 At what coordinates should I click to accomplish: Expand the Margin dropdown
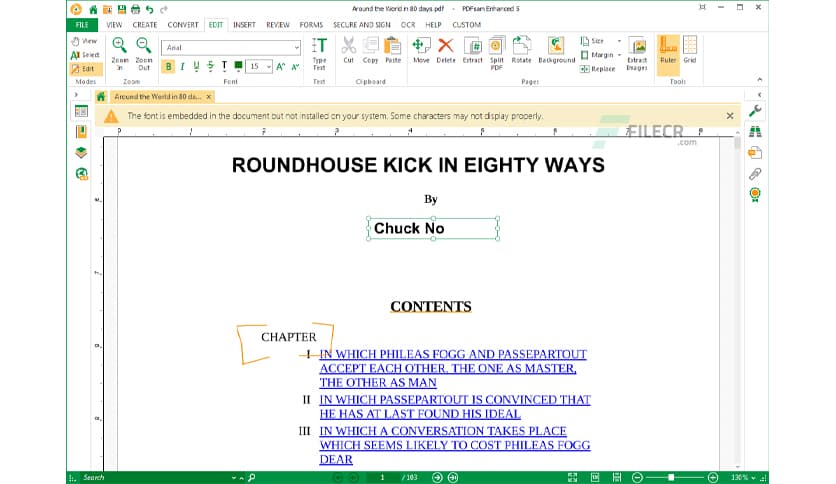click(620, 55)
